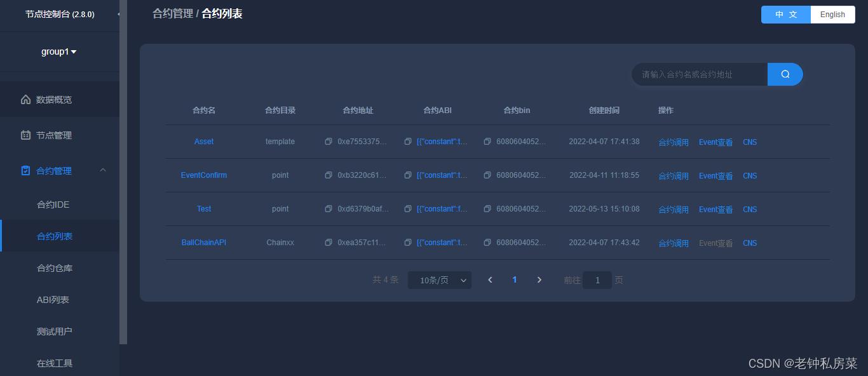Open 测试用户 submenu item

pyautogui.click(x=60, y=332)
